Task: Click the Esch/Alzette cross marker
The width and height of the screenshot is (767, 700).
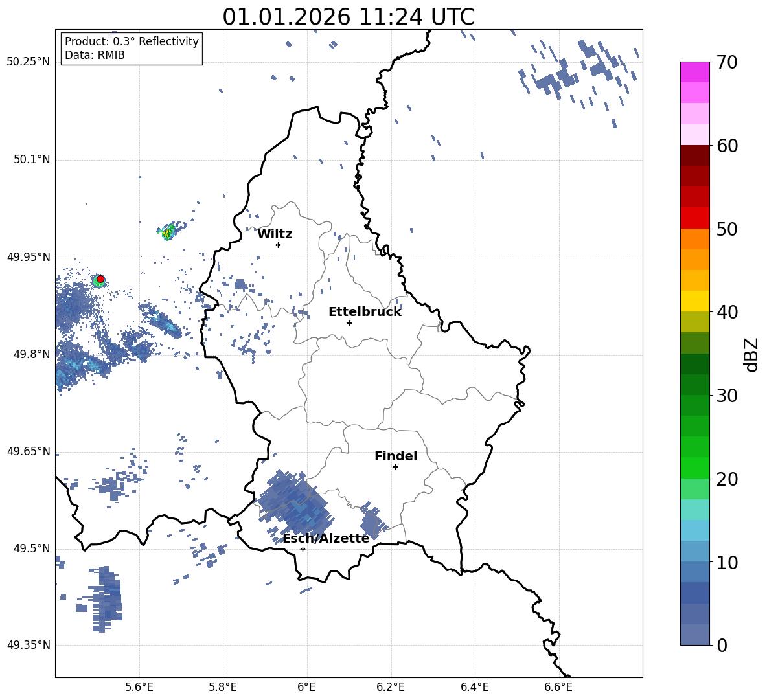Action: coord(303,549)
